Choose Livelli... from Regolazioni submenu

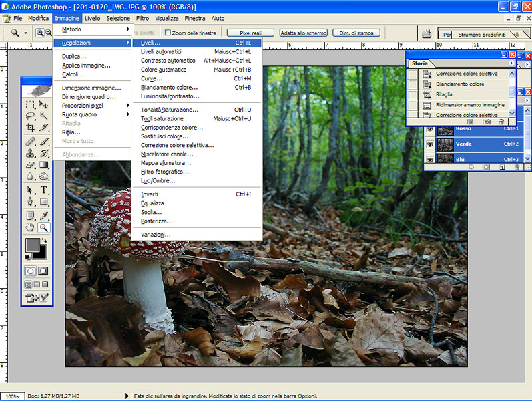pos(196,43)
